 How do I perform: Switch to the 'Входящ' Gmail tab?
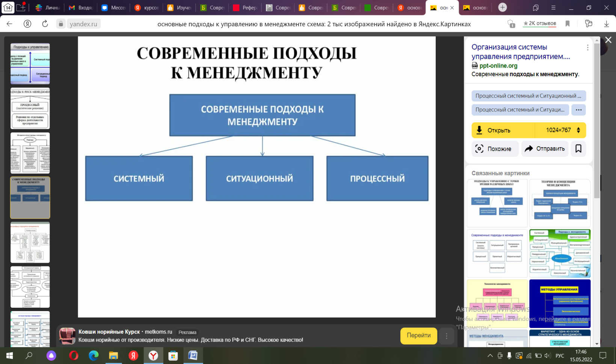(81, 8)
